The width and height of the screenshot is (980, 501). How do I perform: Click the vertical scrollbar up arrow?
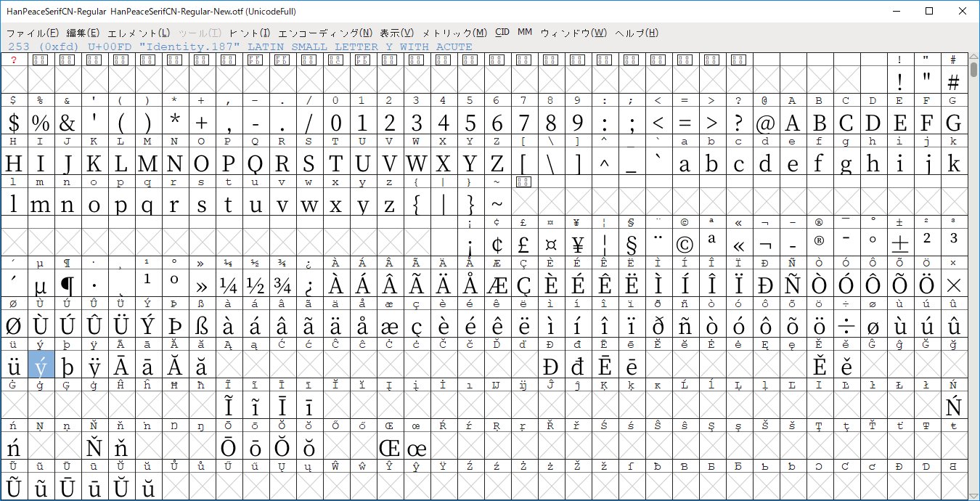point(973,57)
